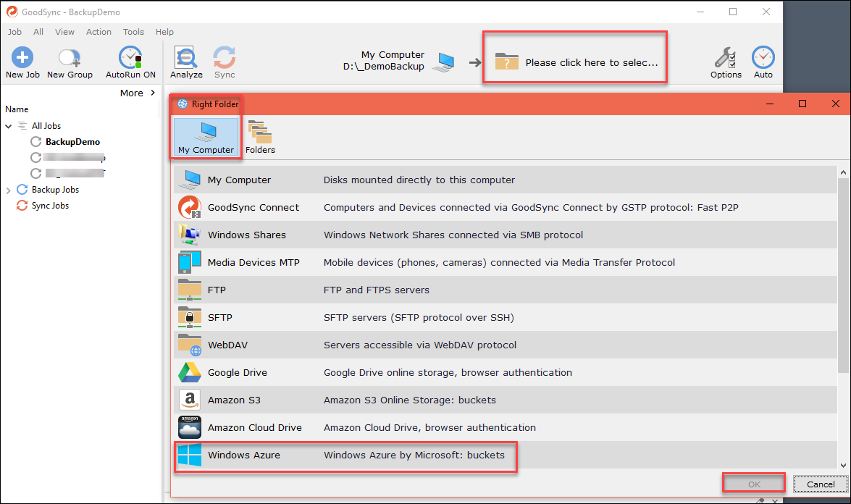Click the All Jobs label

coord(46,126)
